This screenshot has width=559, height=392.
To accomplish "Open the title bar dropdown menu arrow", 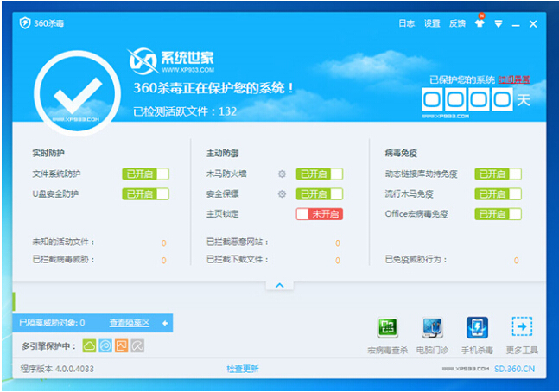I will (x=499, y=24).
